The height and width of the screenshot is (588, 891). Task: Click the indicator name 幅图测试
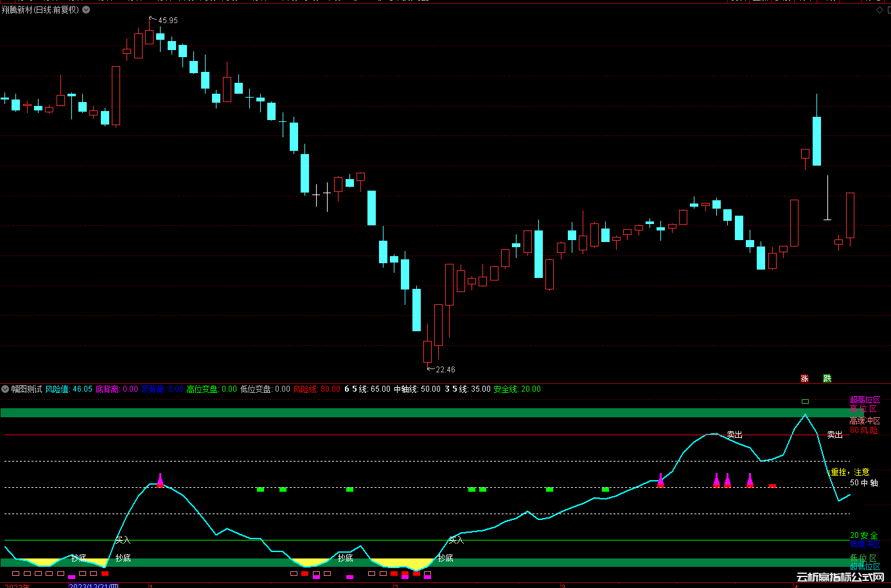(26, 389)
